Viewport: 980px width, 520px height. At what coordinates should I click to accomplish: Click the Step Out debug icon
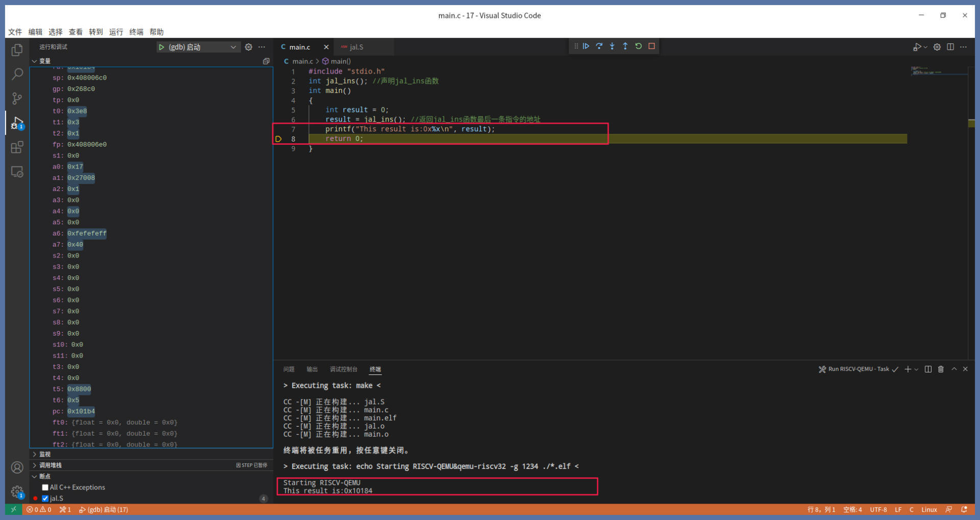pyautogui.click(x=625, y=46)
